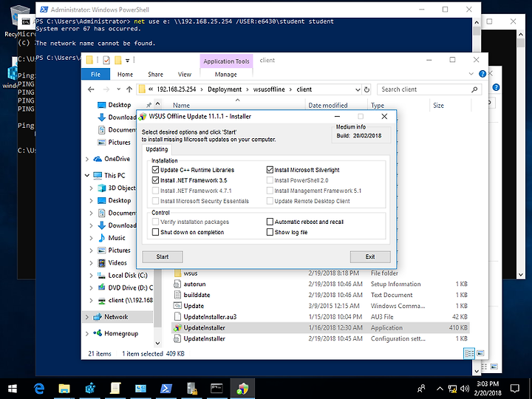Click the network tray icon
The height and width of the screenshot is (399, 532).
(x=452, y=389)
